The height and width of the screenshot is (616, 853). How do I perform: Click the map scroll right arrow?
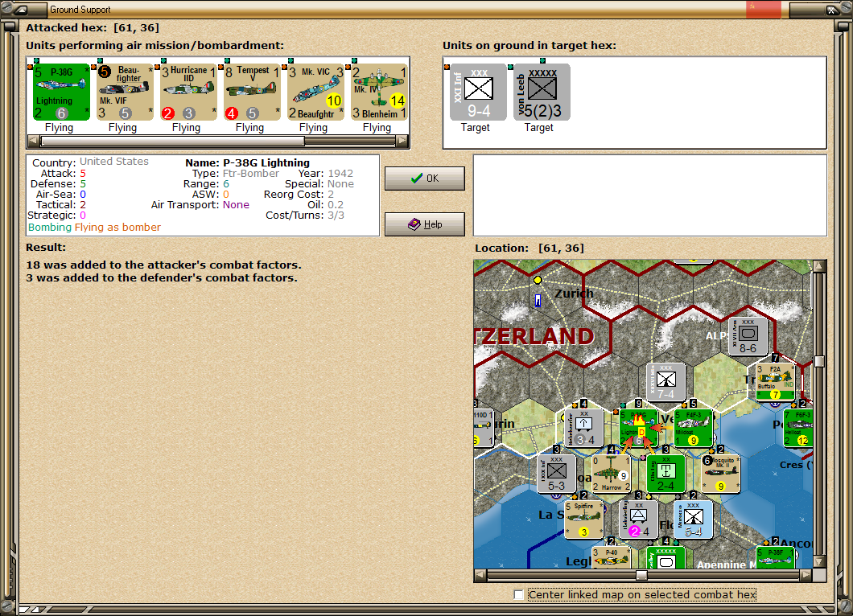tap(806, 575)
